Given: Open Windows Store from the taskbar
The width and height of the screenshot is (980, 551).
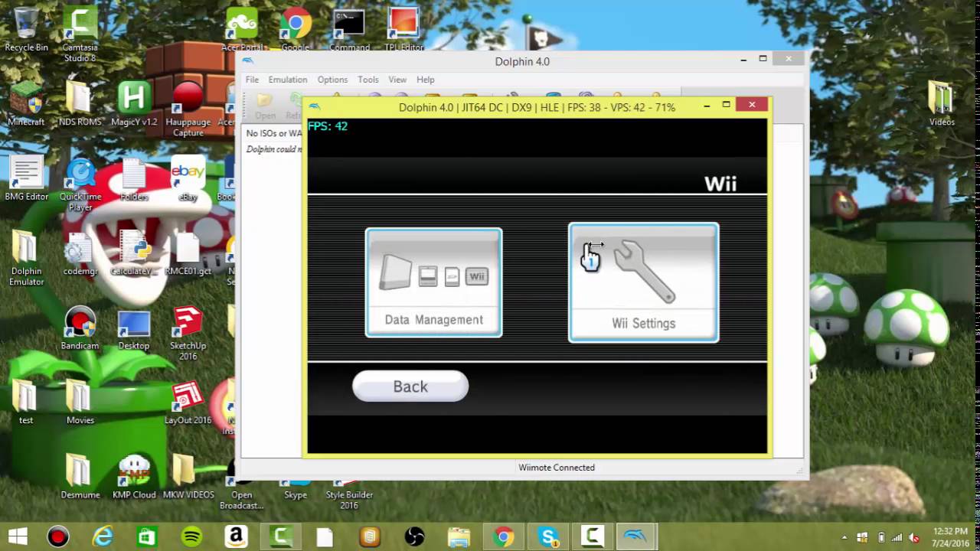Looking at the screenshot, I should click(146, 536).
